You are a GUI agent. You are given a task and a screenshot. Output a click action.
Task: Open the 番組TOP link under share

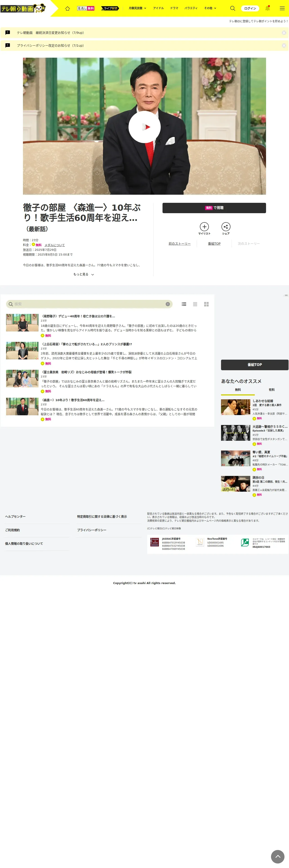(214, 244)
